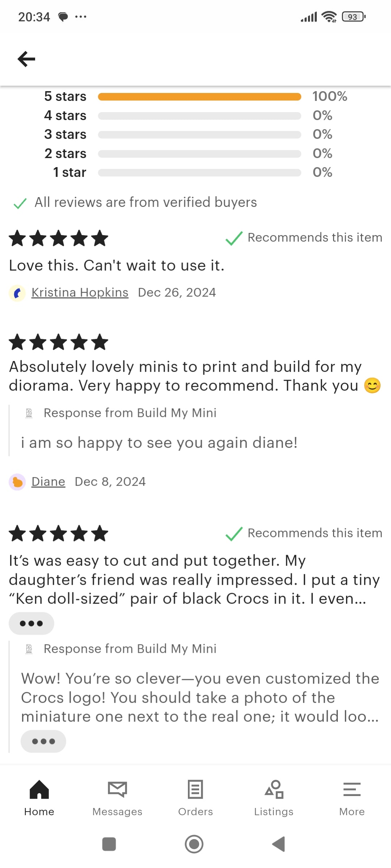Tap the 4 stars rating bar
The image size is (391, 868).
click(x=199, y=116)
